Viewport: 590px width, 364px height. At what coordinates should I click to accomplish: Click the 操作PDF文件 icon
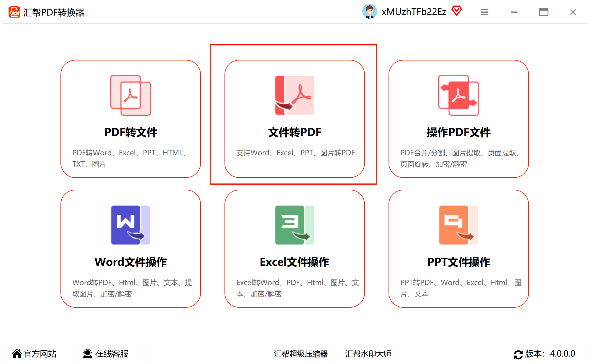pyautogui.click(x=458, y=95)
